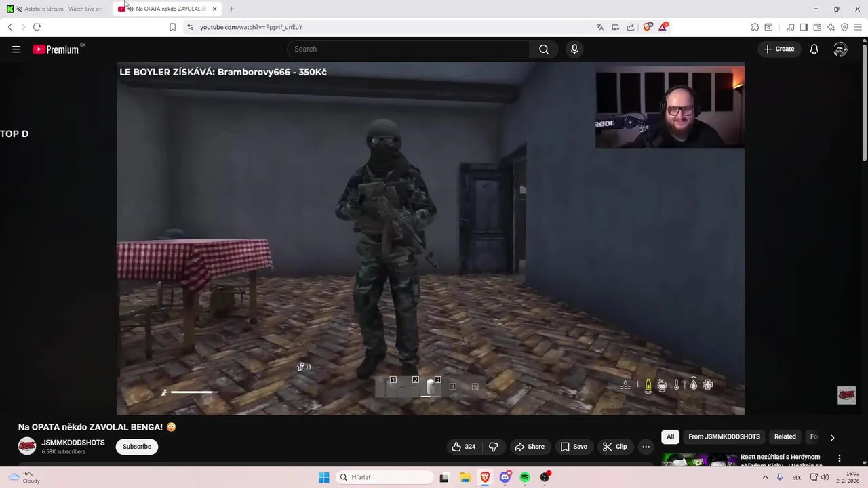This screenshot has height=488, width=868.
Task: Open Brave Rewards triangle icon
Action: pos(663,27)
